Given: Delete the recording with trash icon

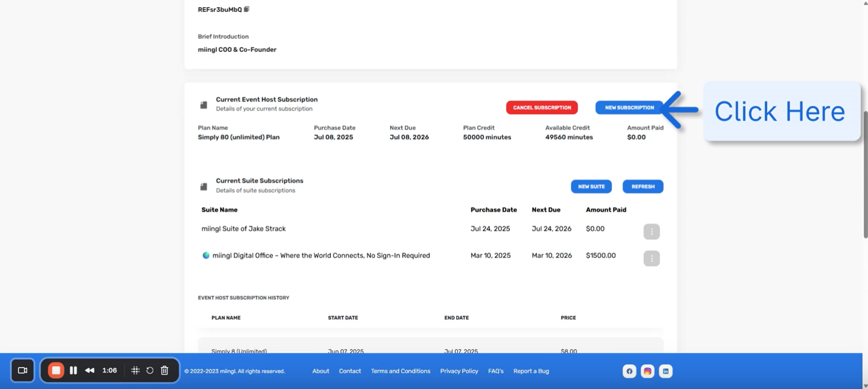Looking at the screenshot, I should click(165, 370).
